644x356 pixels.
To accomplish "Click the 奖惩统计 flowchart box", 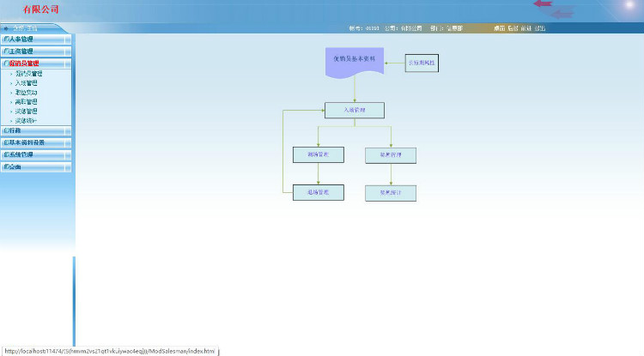I will click(x=391, y=193).
